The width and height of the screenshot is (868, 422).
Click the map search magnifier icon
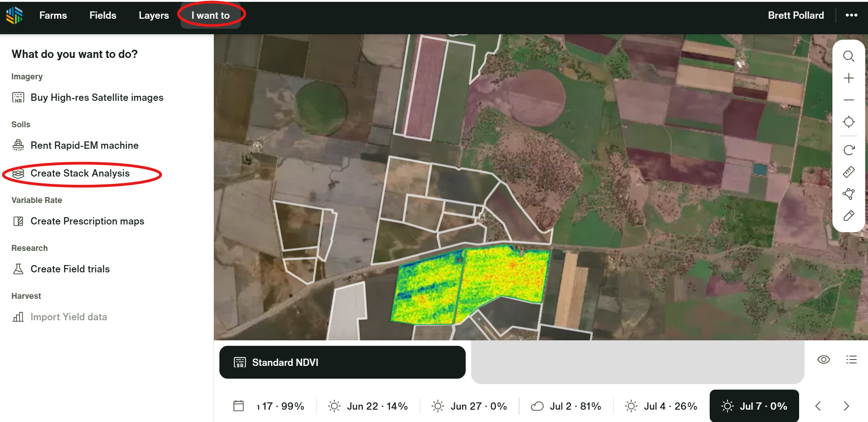pyautogui.click(x=848, y=56)
